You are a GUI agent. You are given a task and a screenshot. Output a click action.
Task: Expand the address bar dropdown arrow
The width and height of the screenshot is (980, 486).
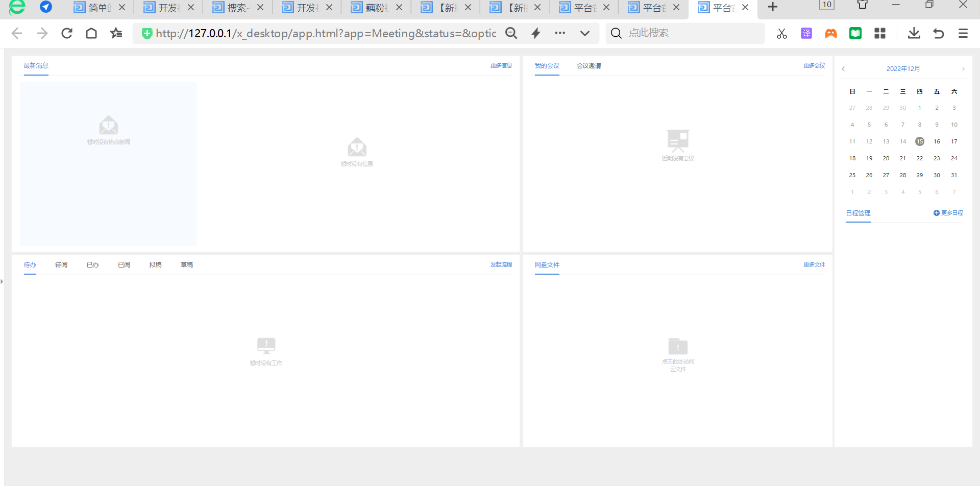coord(585,34)
